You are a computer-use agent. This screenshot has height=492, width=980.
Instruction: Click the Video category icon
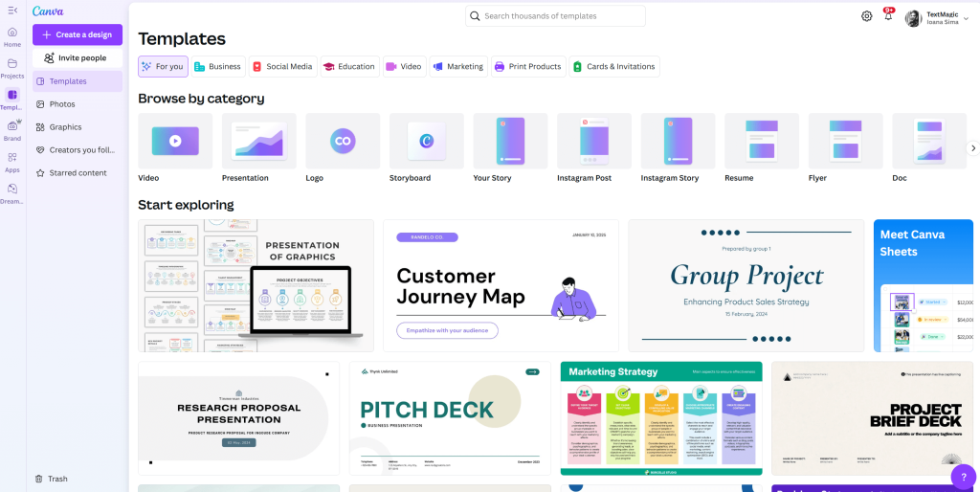click(x=175, y=141)
